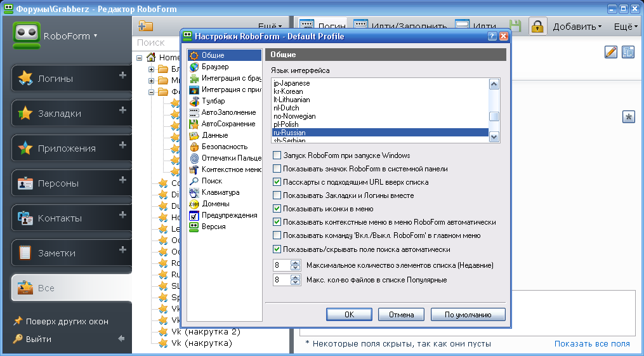Expand the second folder under Home
The width and height of the screenshot is (644, 356).
(x=151, y=81)
